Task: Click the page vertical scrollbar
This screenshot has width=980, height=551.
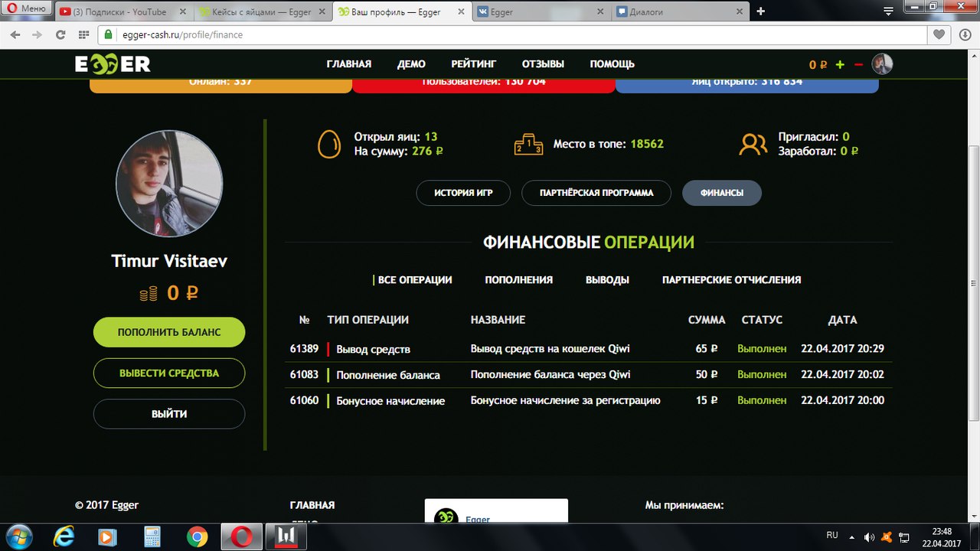Action: click(x=974, y=283)
